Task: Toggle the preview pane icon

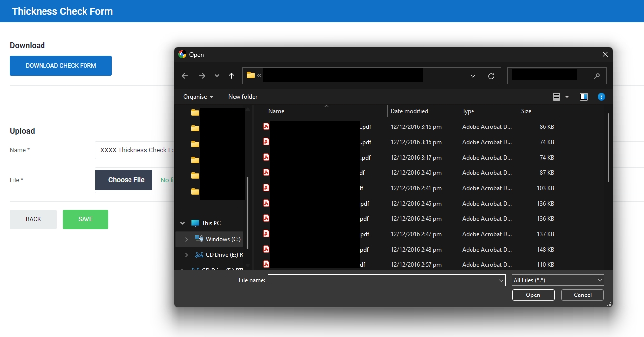Action: coord(584,97)
